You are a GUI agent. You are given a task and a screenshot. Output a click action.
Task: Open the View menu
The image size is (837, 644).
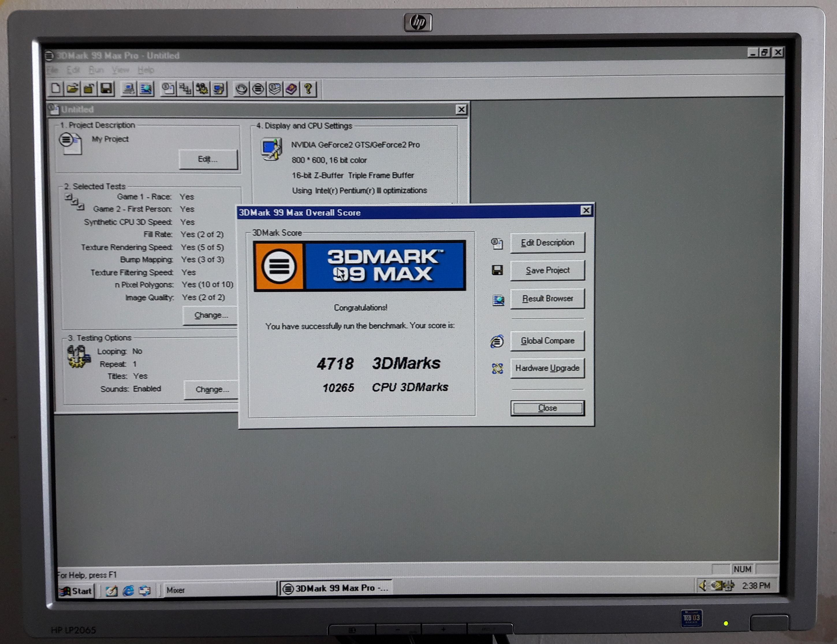[x=120, y=70]
